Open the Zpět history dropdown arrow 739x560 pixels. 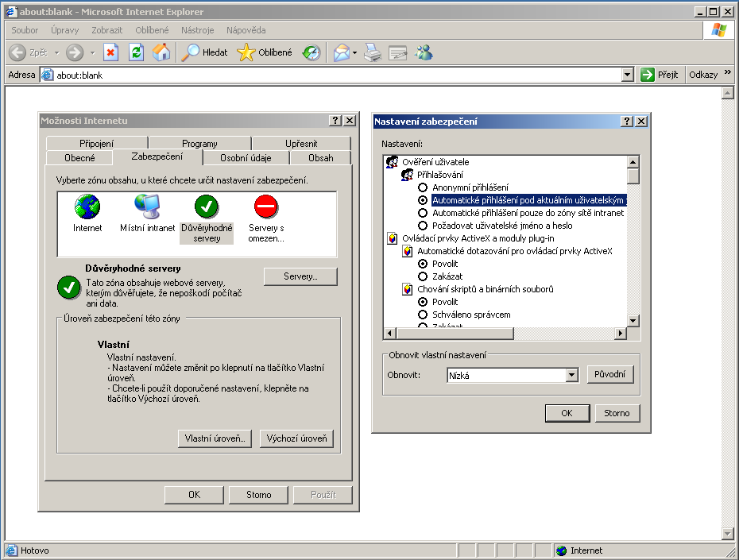[56, 52]
